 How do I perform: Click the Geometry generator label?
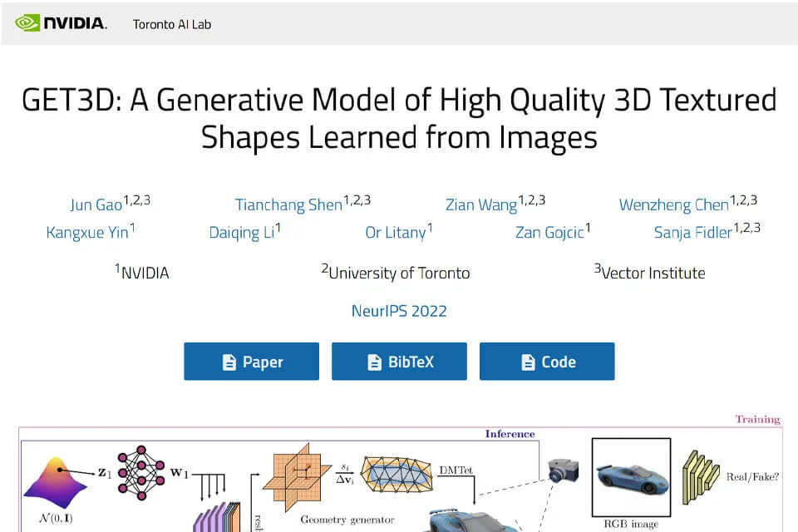(x=347, y=520)
